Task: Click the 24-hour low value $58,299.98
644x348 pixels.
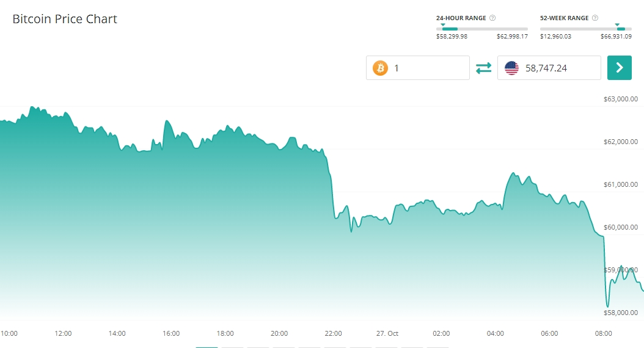Action: coord(452,37)
